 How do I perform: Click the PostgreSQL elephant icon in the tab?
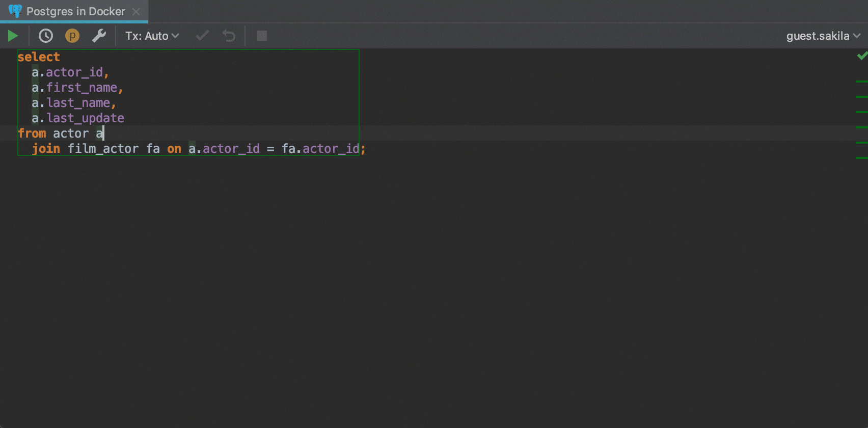pyautogui.click(x=15, y=11)
